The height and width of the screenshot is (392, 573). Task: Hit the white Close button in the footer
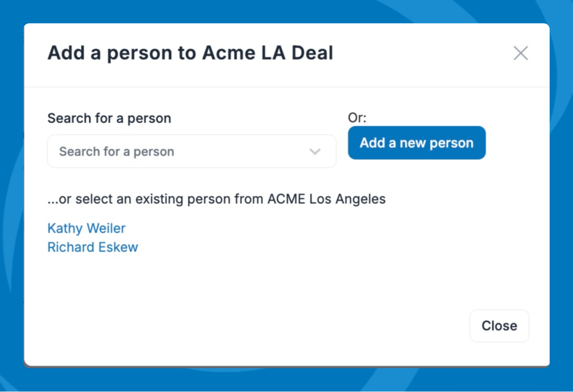point(499,326)
